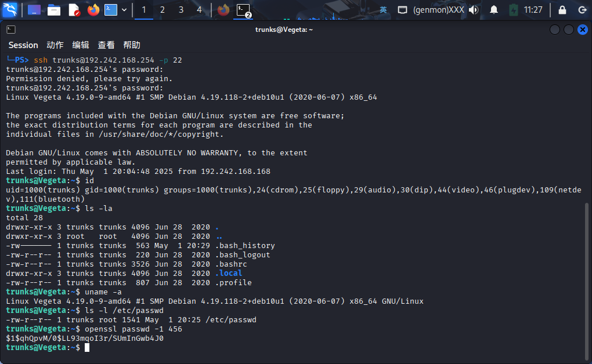Viewport: 592px width, 364px height.
Task: Click window title 'trunks@Vegeta: ~'
Action: point(284,30)
